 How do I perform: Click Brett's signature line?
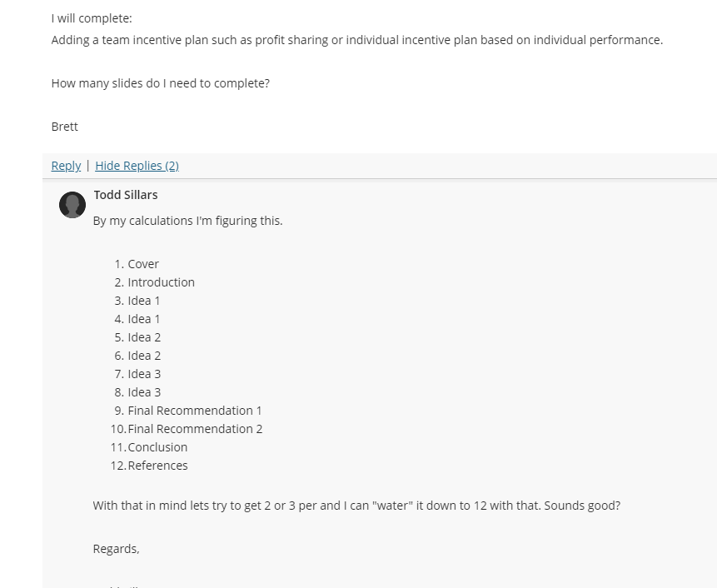(64, 127)
